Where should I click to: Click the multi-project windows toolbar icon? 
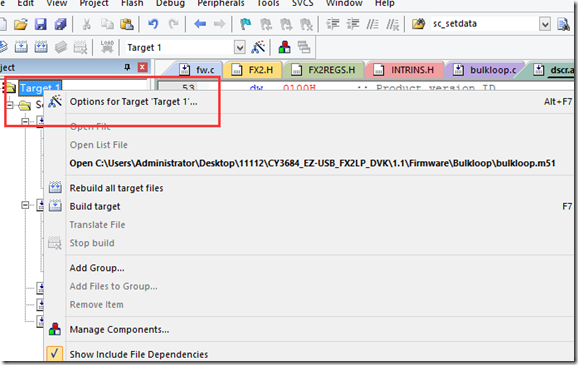pos(304,47)
